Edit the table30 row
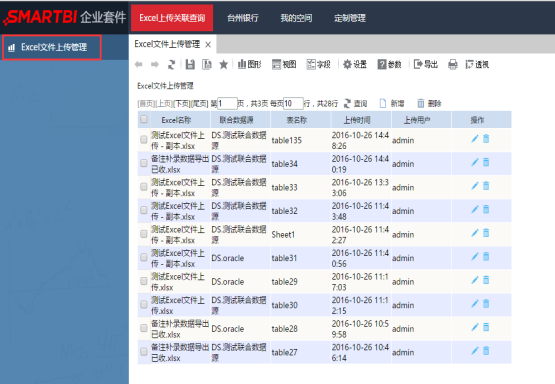555x384 pixels. [x=475, y=304]
